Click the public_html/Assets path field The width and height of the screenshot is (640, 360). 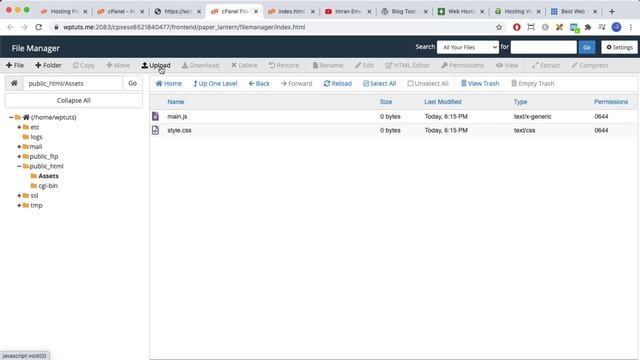click(x=73, y=83)
